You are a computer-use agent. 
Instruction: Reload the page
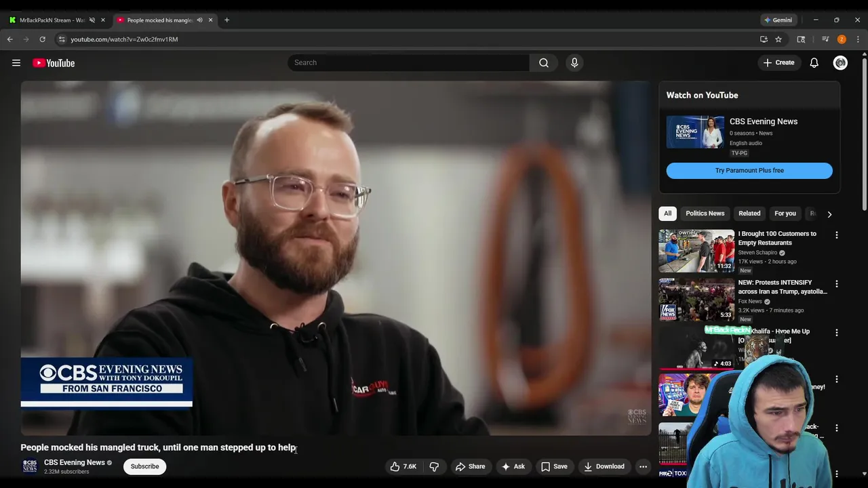pos(42,39)
